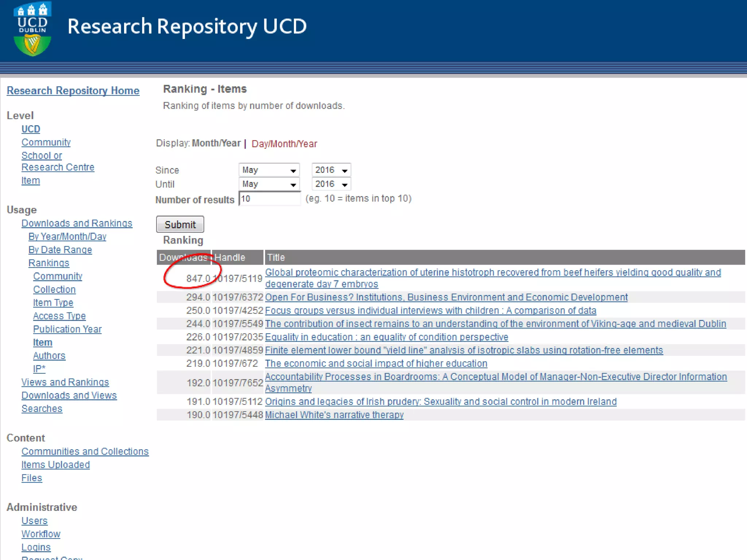
Task: Click the Downloads column header
Action: coord(183,257)
